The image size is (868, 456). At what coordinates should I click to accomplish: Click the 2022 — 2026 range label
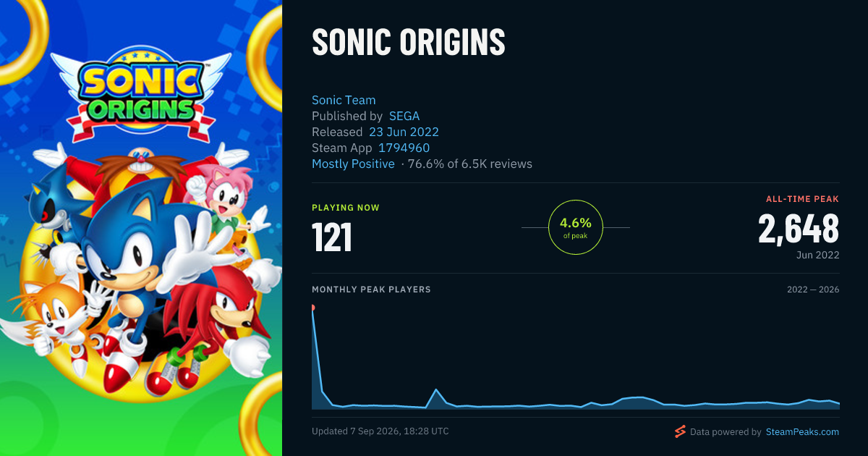[813, 290]
